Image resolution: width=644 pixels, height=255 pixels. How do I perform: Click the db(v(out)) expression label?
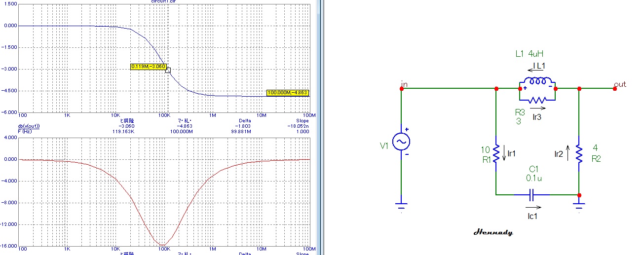click(29, 125)
